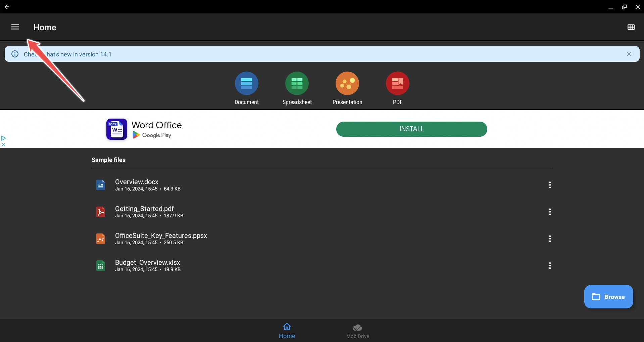The image size is (644, 342).
Task: Switch to the MobiDrive tab
Action: pos(357,331)
